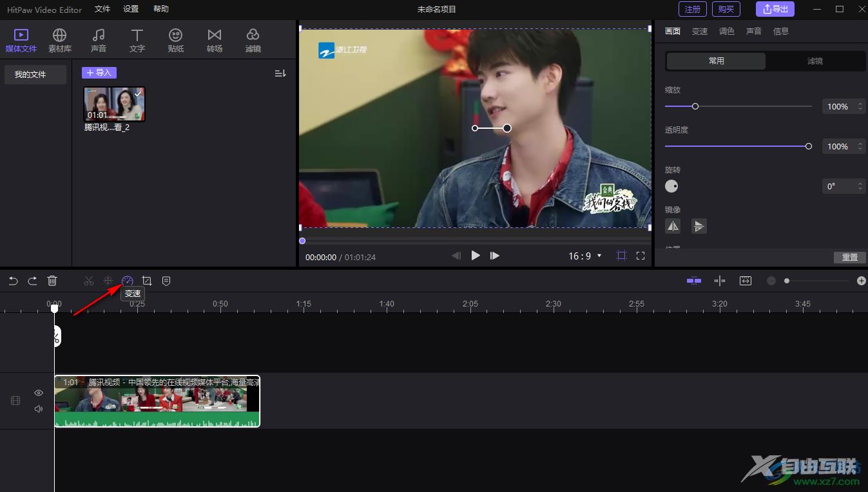Screen dimensions: 868x492
Task: Click the trash delete icon
Action: click(52, 281)
